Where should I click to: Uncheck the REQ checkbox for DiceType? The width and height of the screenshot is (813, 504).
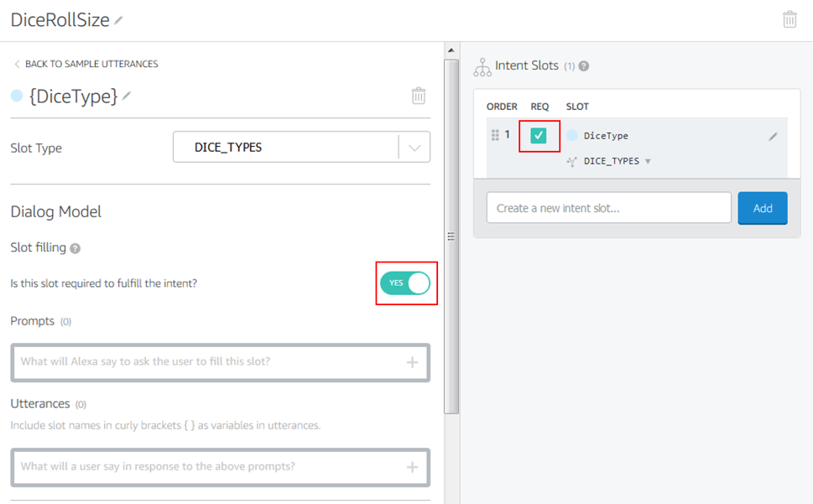point(539,135)
